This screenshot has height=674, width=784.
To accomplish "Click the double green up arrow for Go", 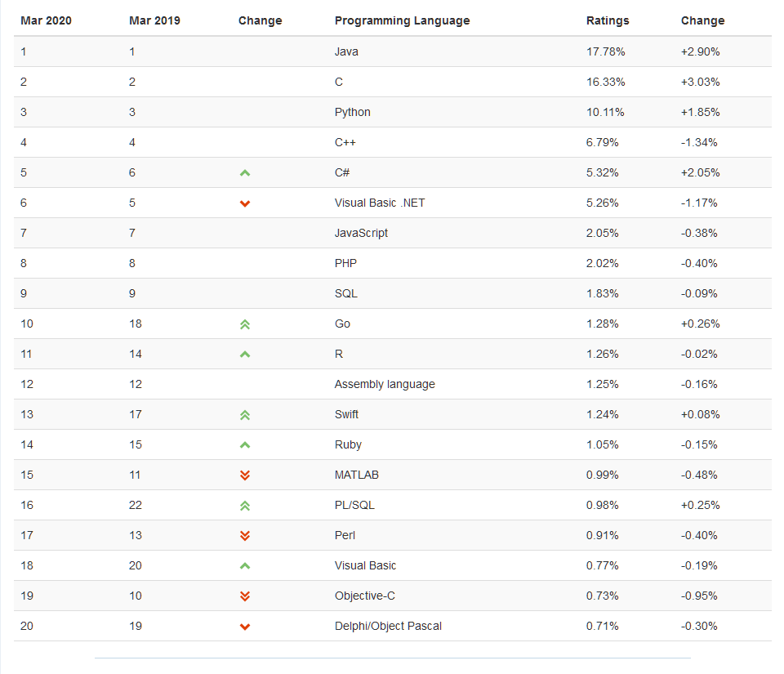I will 244,324.
